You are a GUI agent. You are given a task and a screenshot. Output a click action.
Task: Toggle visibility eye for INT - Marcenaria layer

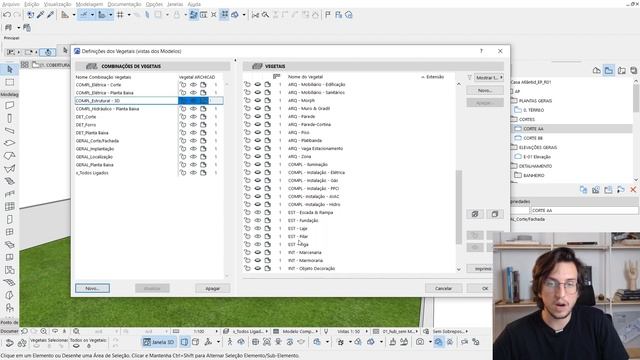point(258,252)
